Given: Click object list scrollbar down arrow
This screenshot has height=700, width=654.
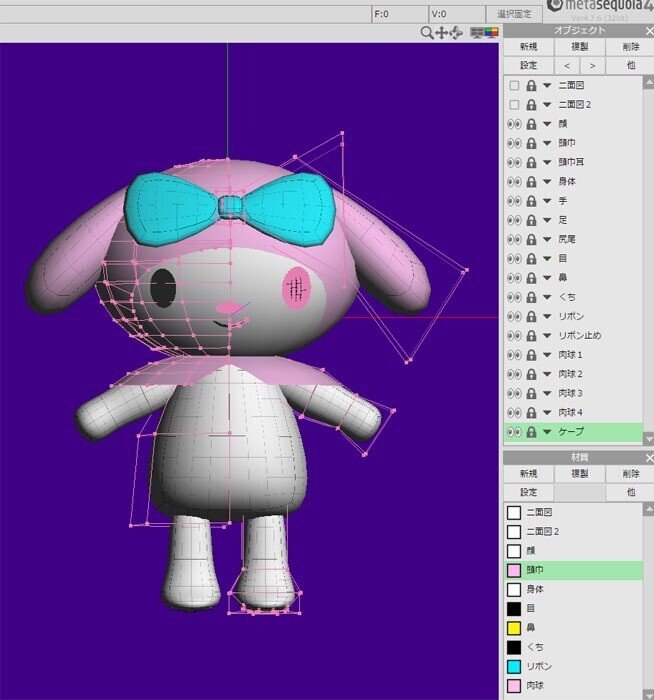Looking at the screenshot, I should 648,438.
